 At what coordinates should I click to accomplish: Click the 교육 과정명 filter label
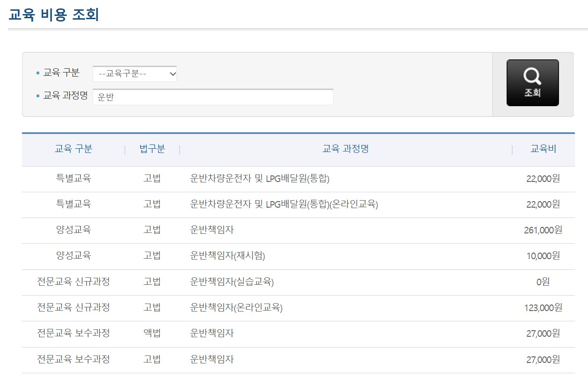65,96
